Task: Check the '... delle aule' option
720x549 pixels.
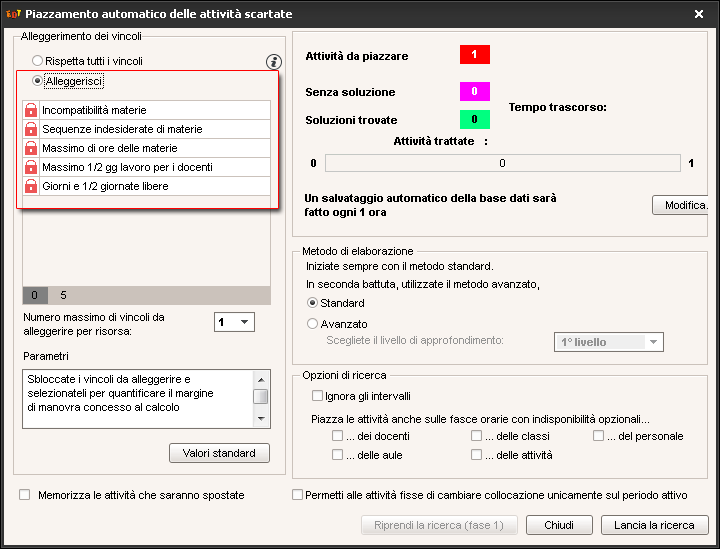Action: pyautogui.click(x=337, y=454)
